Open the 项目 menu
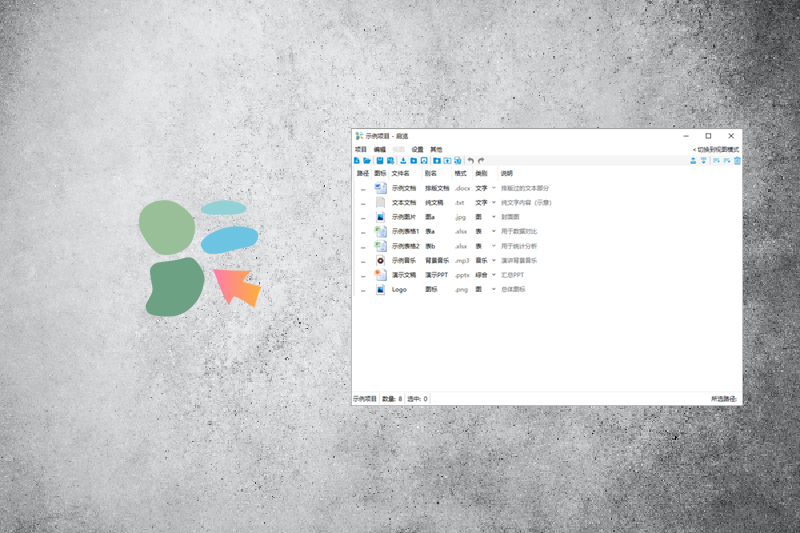This screenshot has height=533, width=800. [x=361, y=149]
